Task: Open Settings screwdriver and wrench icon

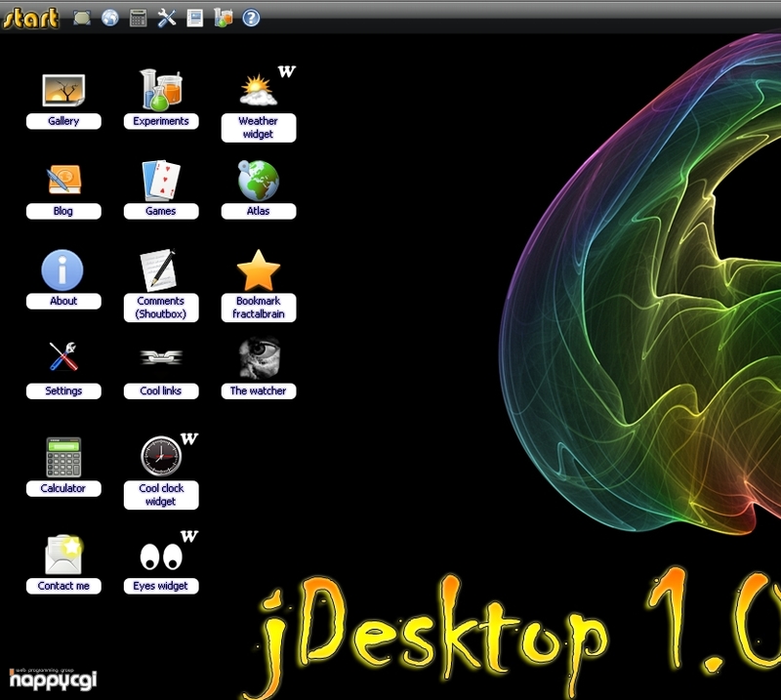Action: pyautogui.click(x=63, y=356)
